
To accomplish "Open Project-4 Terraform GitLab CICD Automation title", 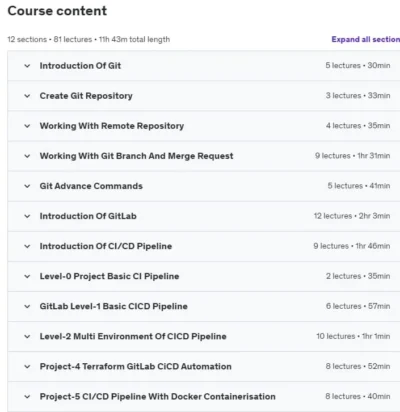I will [135, 366].
